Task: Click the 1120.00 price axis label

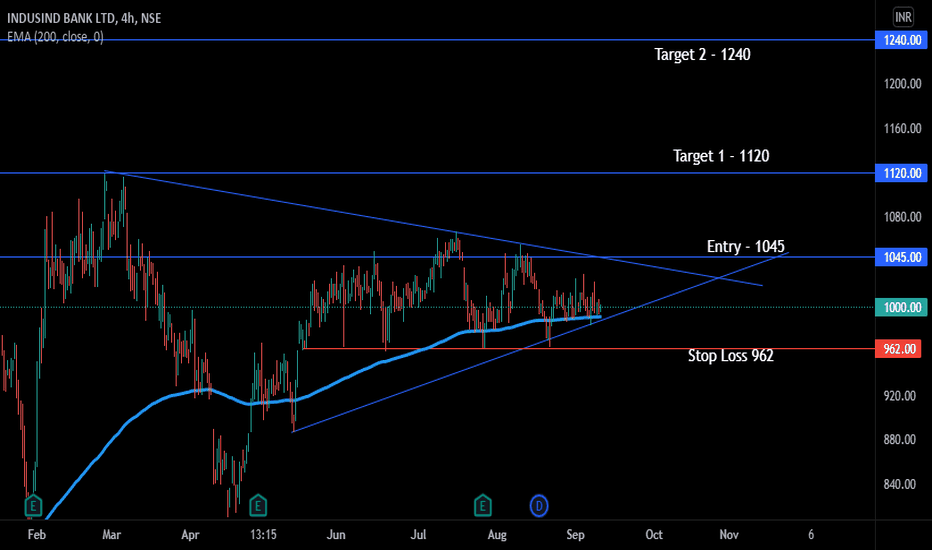Action: click(902, 173)
